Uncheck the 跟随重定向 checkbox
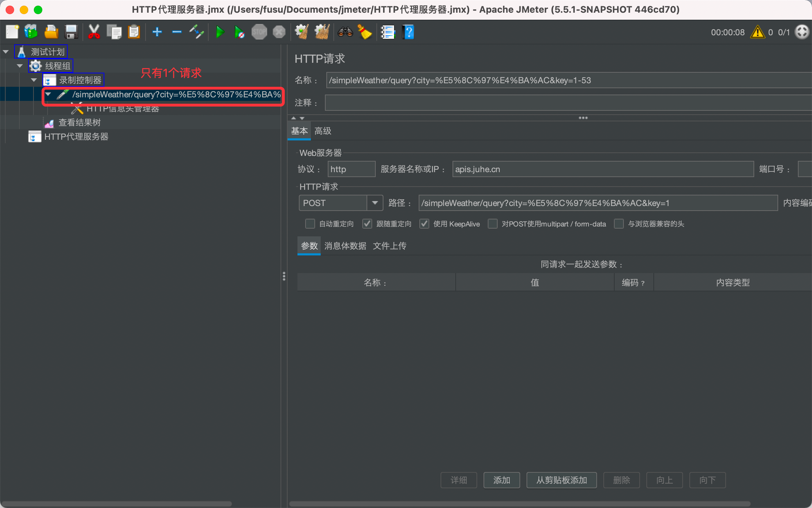This screenshot has width=812, height=508. (367, 224)
